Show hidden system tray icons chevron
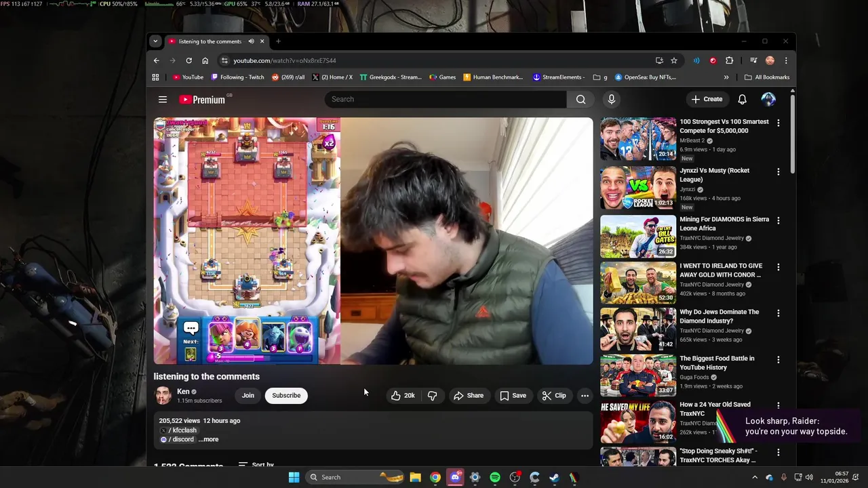868x488 pixels. pyautogui.click(x=754, y=477)
